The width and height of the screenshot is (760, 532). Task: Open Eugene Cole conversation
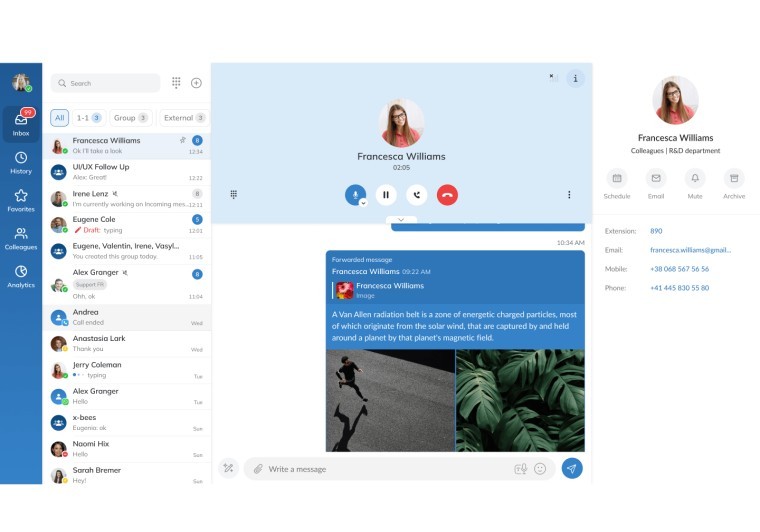tap(127, 225)
